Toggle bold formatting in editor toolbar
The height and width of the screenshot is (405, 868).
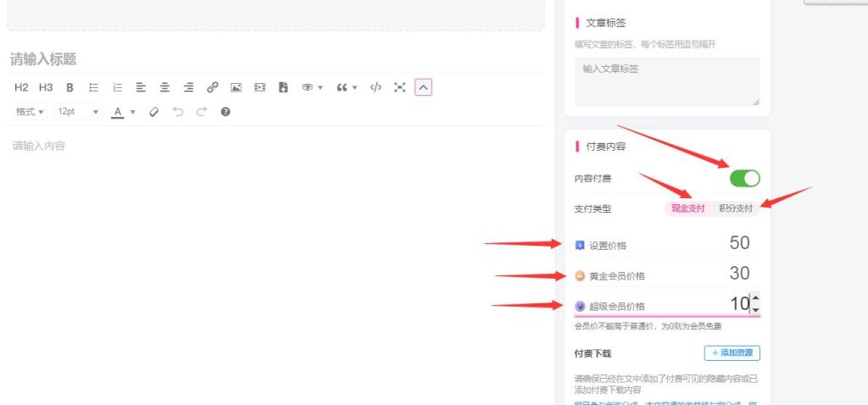coord(70,87)
